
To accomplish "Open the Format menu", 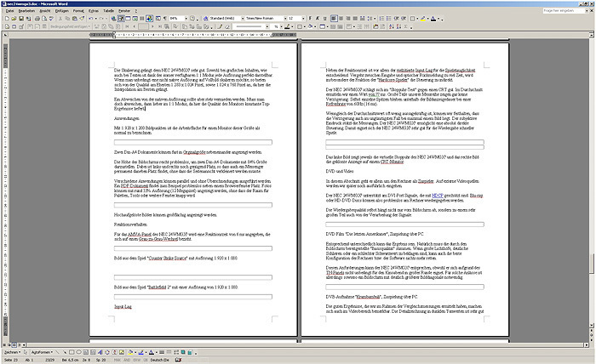I will coord(78,11).
